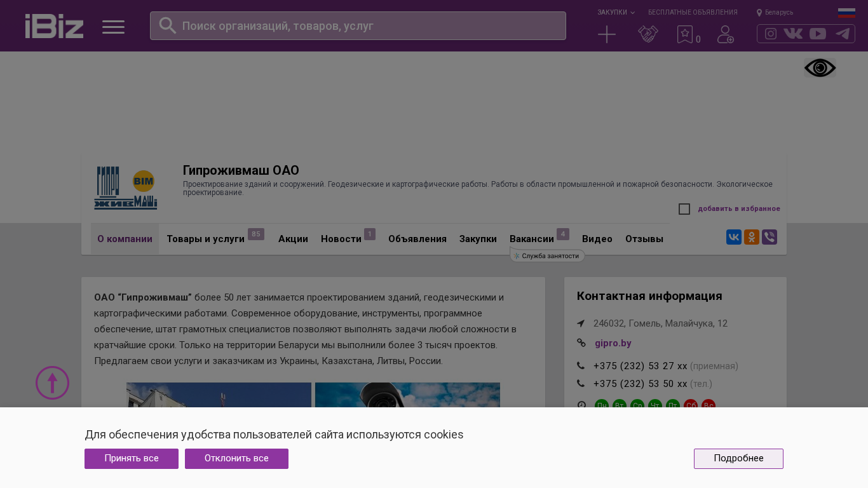868x488 pixels.
Task: Switch to Товары и услуги tab
Action: (205, 239)
